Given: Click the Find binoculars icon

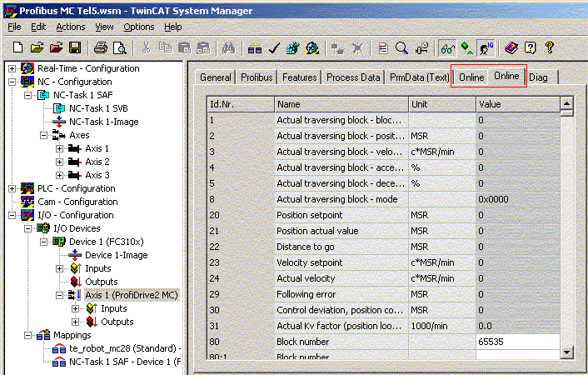Looking at the screenshot, I should [228, 47].
